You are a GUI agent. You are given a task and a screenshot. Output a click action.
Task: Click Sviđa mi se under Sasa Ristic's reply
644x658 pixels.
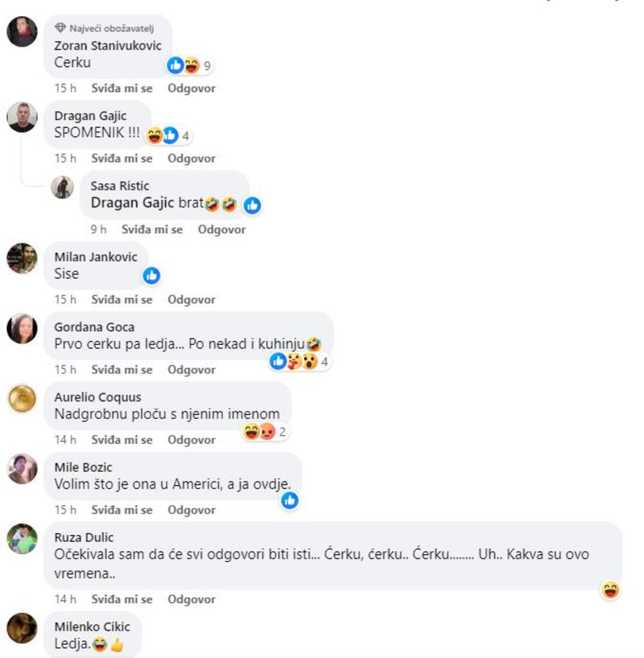pyautogui.click(x=152, y=229)
